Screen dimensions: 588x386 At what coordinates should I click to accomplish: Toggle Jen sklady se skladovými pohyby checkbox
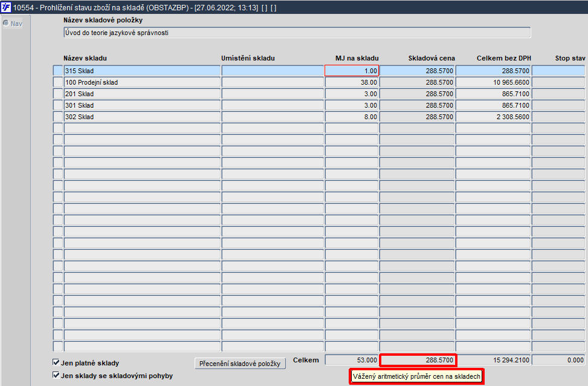(56, 375)
